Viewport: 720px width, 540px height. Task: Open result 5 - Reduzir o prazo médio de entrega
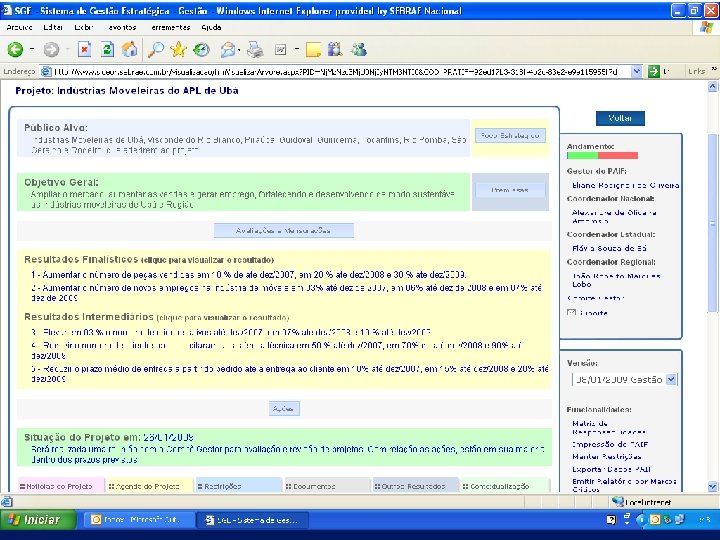tap(290, 374)
